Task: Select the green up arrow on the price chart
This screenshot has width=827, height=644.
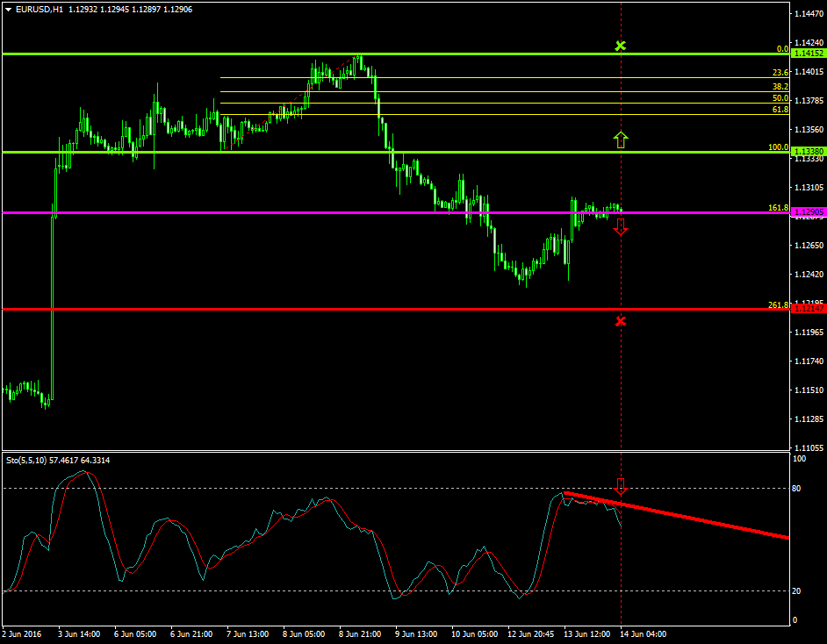Action: pos(621,139)
